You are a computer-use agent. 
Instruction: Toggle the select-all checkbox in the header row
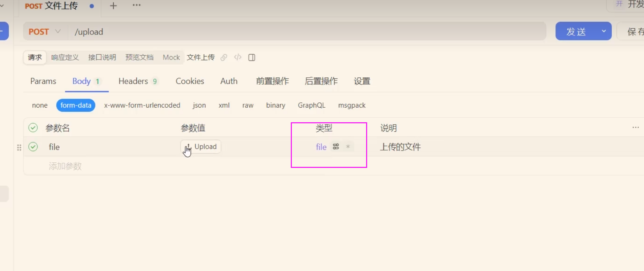tap(33, 128)
